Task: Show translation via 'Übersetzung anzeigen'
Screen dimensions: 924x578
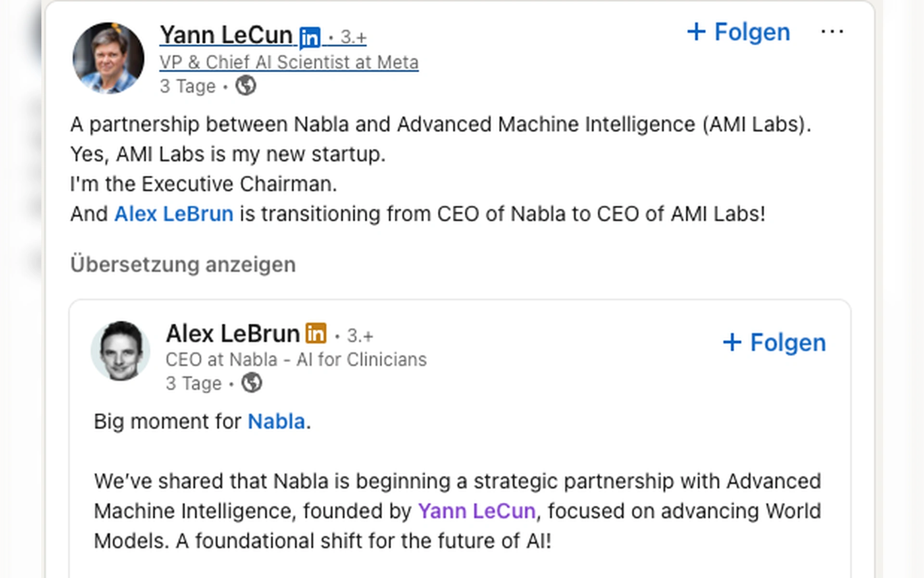Action: (184, 264)
